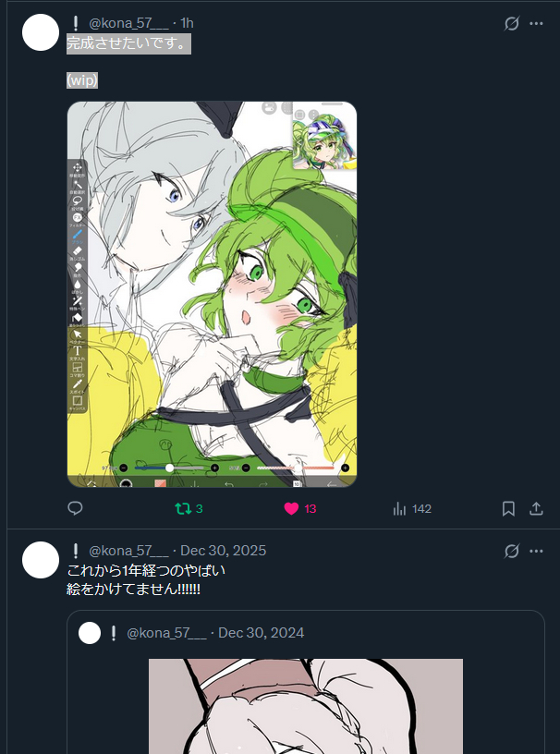Open the first post's profile avatar
560x754 pixels.
pyautogui.click(x=41, y=32)
